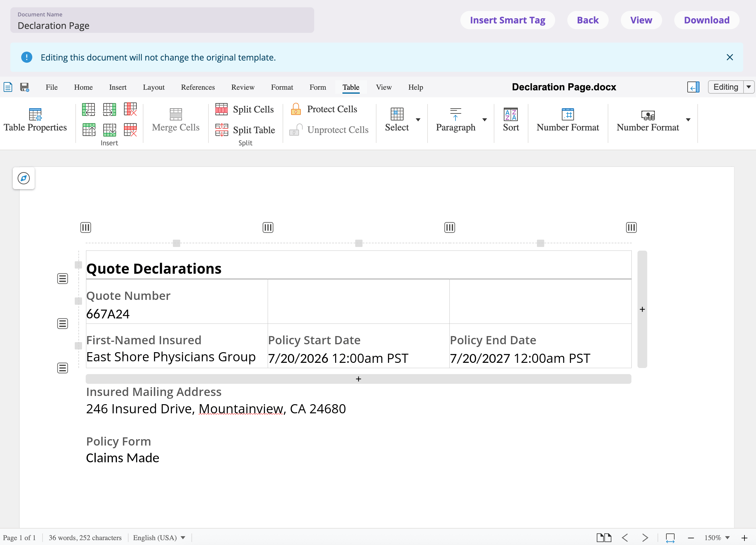
Task: Download the document
Action: click(x=707, y=20)
